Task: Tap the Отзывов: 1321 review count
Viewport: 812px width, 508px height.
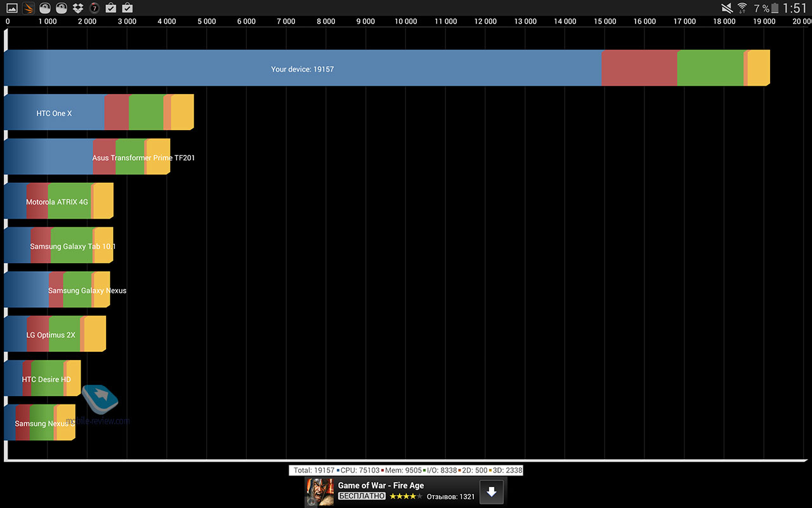Action: coord(450,497)
